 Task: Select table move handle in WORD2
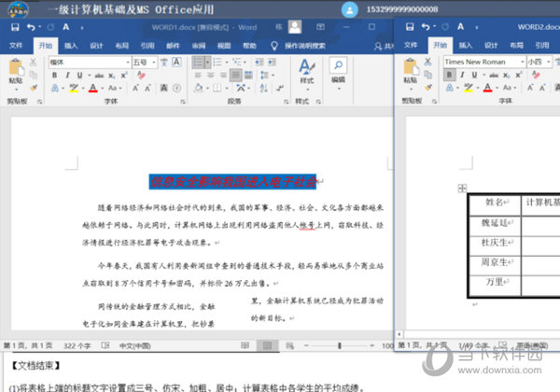[462, 189]
